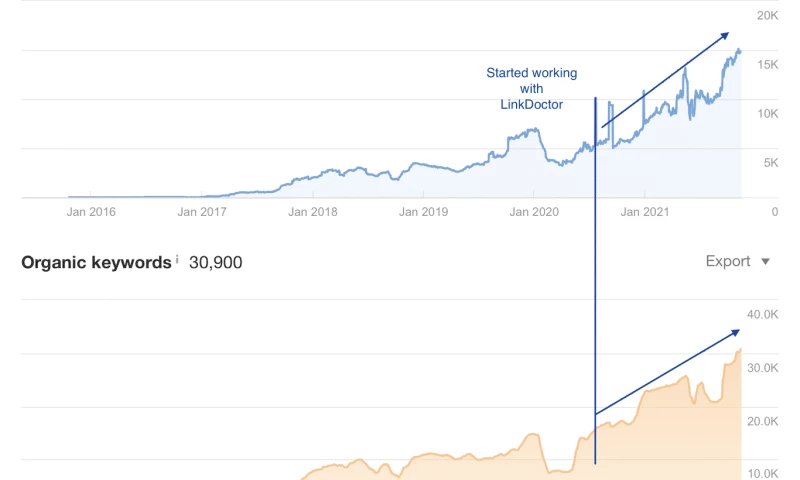Click the Organic keywords heading
This screenshot has height=480, width=800.
click(96, 262)
